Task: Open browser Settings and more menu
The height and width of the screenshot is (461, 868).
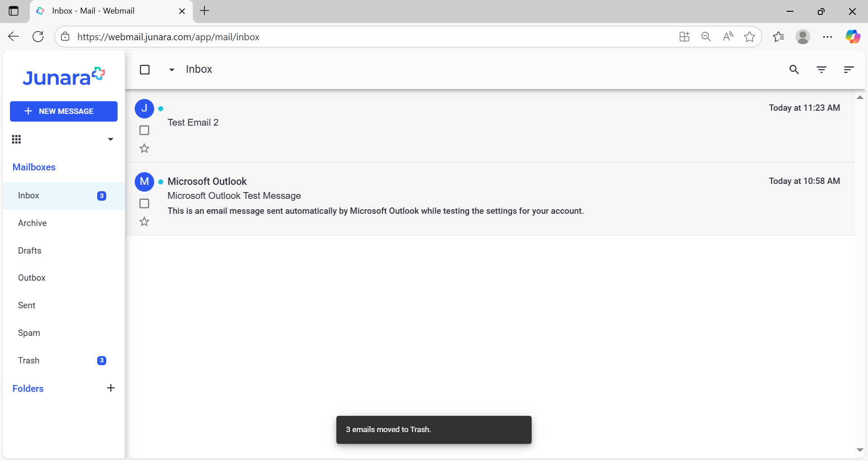Action: [x=827, y=37]
